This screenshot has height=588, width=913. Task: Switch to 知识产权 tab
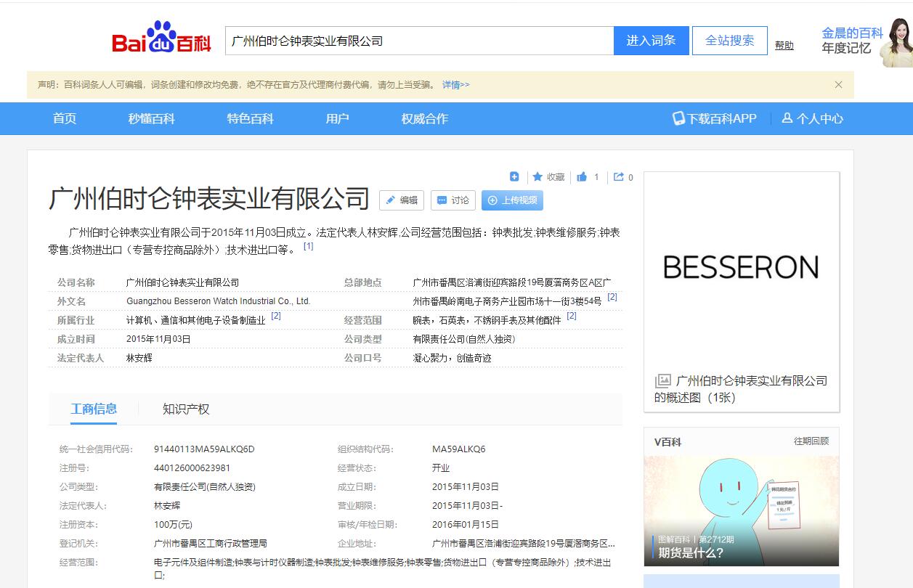186,409
